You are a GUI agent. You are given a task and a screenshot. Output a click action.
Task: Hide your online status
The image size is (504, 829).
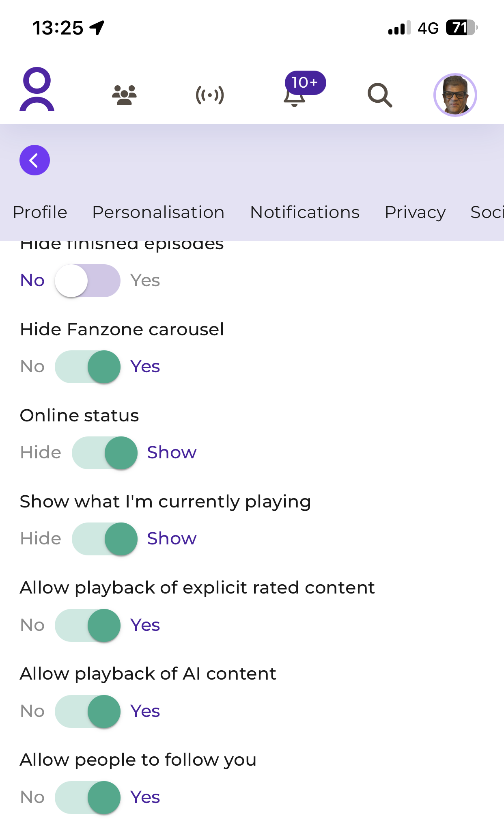(105, 452)
